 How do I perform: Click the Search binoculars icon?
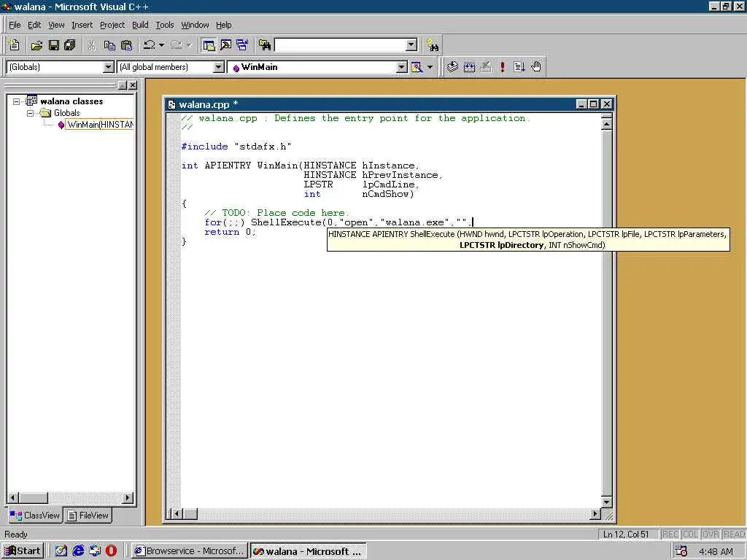tap(433, 45)
